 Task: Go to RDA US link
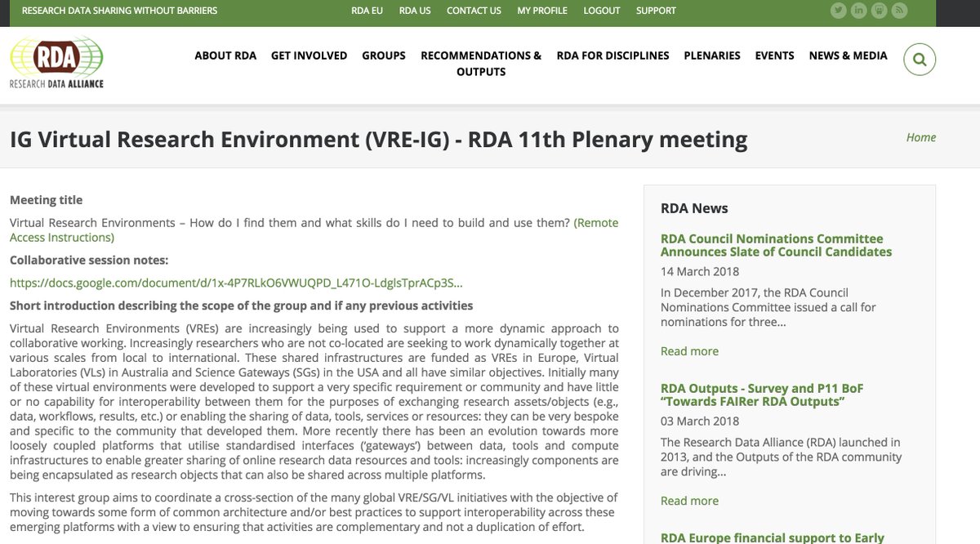[415, 11]
